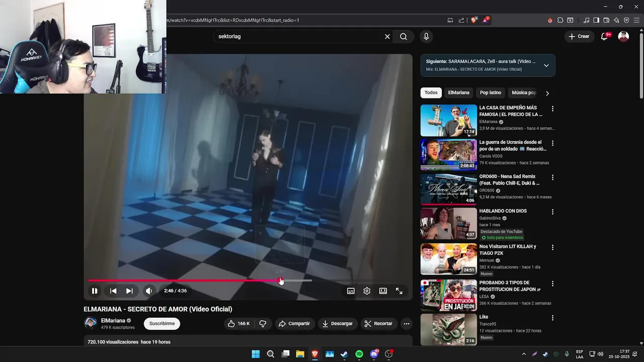Open the Crear menu
Viewport: 644px width, 362px height.
coord(579,36)
